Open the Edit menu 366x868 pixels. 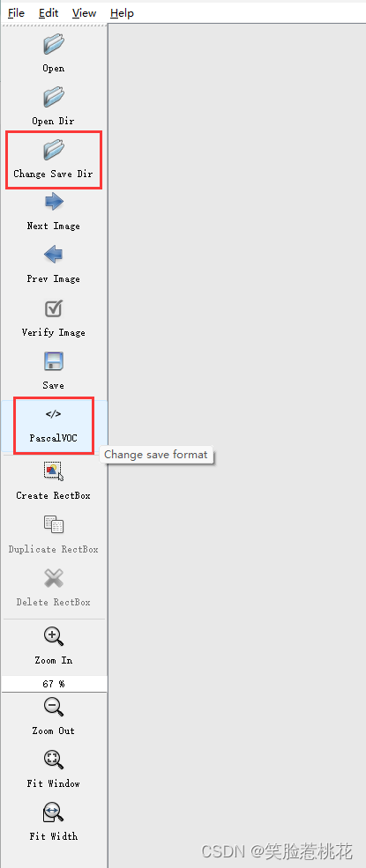click(x=49, y=12)
